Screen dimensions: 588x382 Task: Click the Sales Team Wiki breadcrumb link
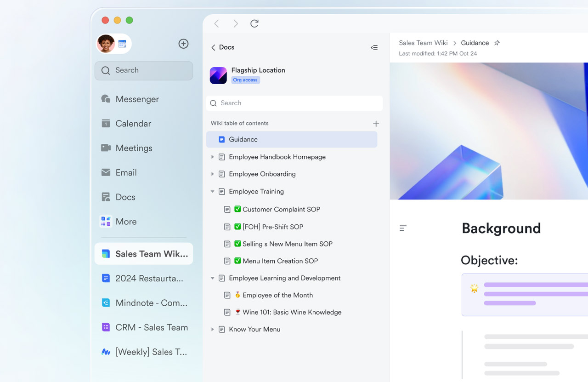point(423,43)
